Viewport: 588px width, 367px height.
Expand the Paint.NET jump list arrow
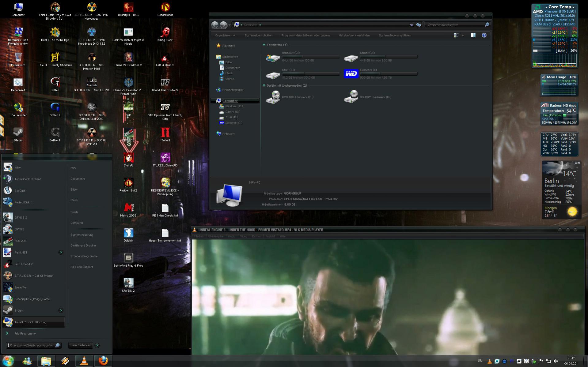(61, 252)
